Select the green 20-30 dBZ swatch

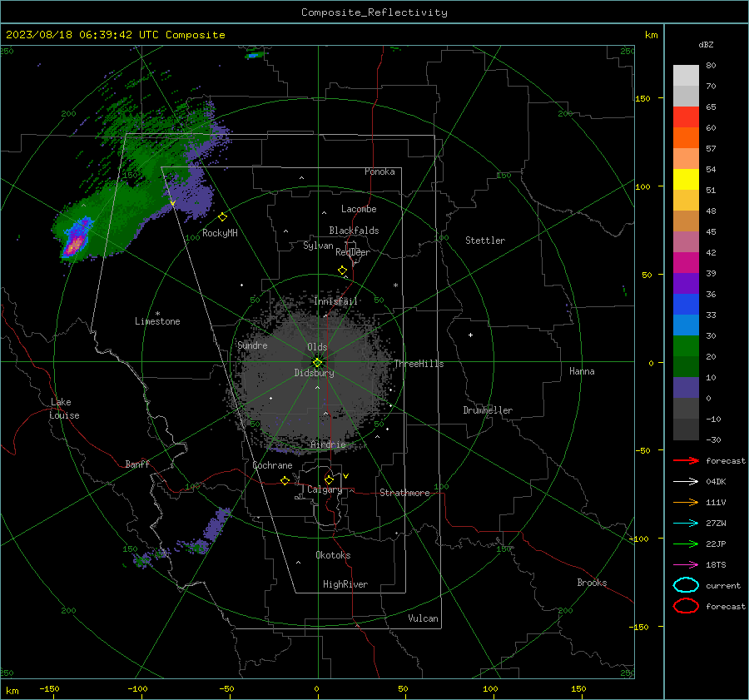tap(686, 346)
